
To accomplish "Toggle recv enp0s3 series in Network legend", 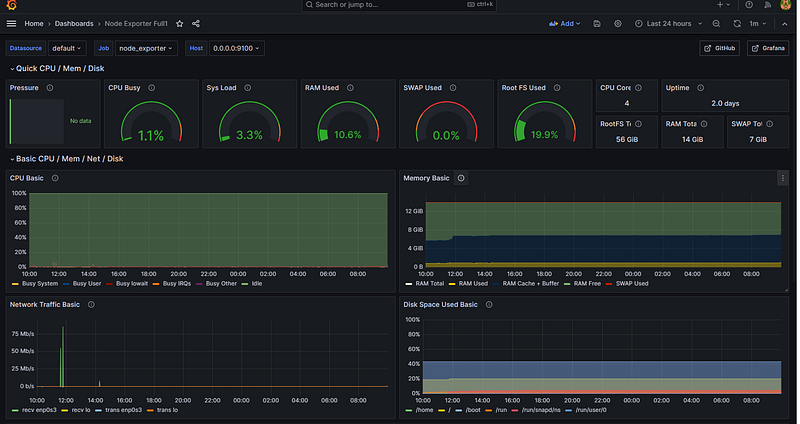I will tap(34, 410).
